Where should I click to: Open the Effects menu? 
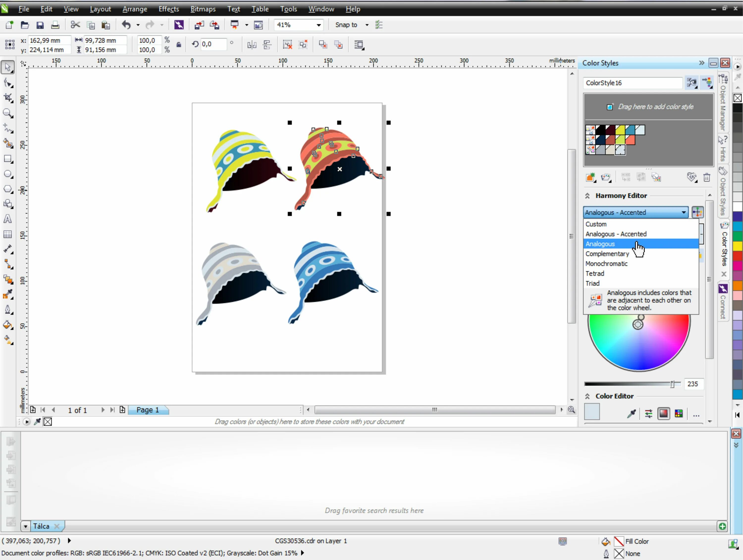(169, 9)
